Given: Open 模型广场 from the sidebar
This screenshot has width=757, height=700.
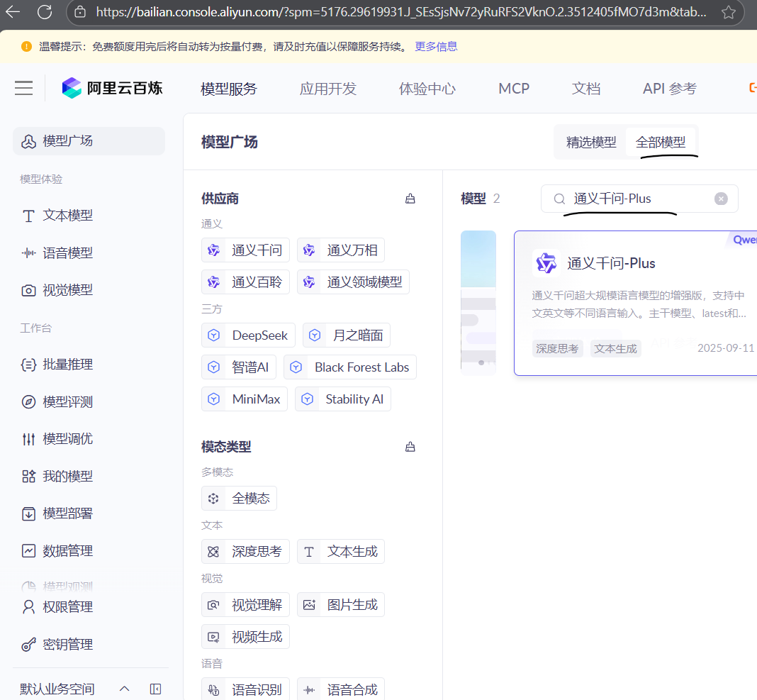Looking at the screenshot, I should pos(66,141).
